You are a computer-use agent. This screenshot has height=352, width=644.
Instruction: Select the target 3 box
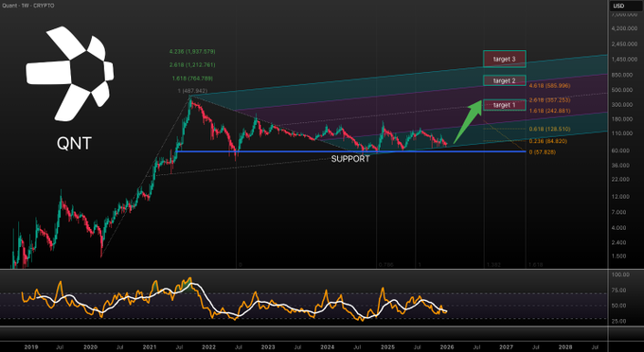pyautogui.click(x=505, y=59)
